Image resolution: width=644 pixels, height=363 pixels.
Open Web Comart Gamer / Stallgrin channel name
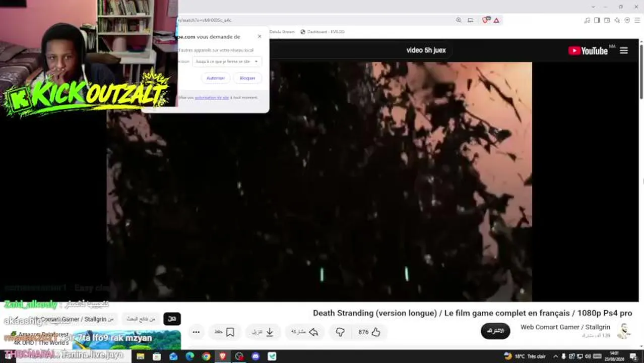(x=565, y=327)
